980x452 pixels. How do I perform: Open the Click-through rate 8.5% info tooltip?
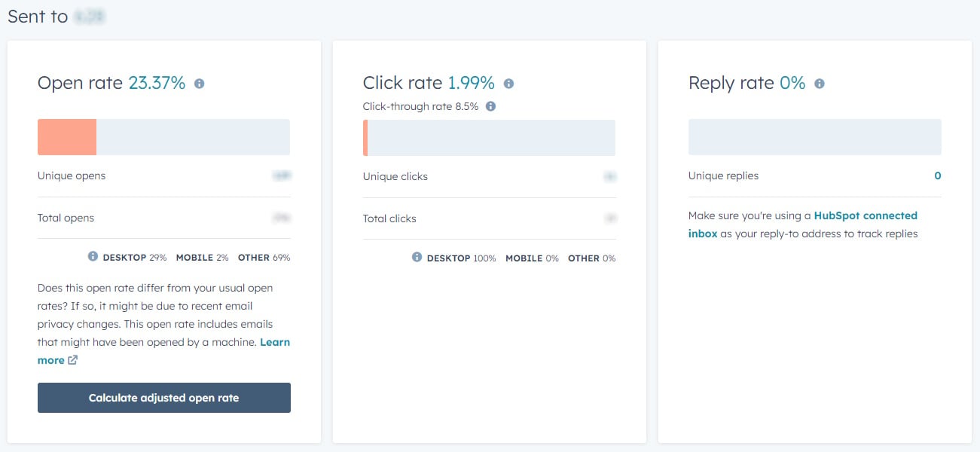[490, 106]
